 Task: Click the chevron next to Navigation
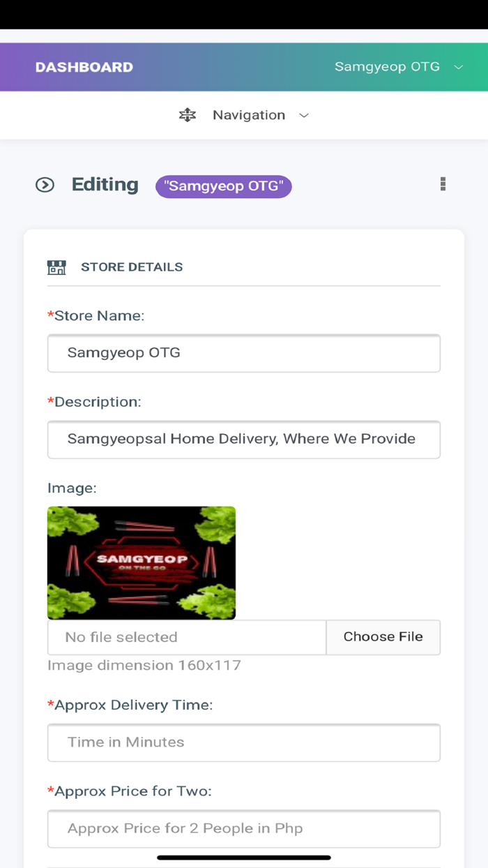tap(304, 115)
